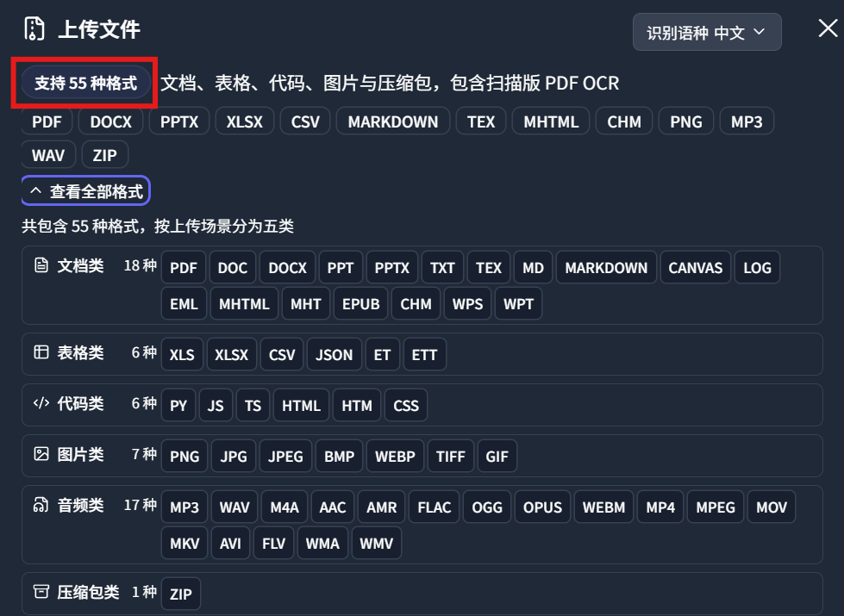The height and width of the screenshot is (616, 844).
Task: Click the JSON tag in 表格类
Action: [334, 355]
